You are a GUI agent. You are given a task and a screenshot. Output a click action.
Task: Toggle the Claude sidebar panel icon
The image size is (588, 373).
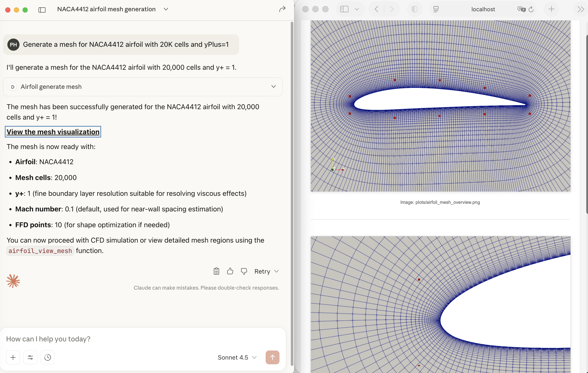(x=42, y=10)
